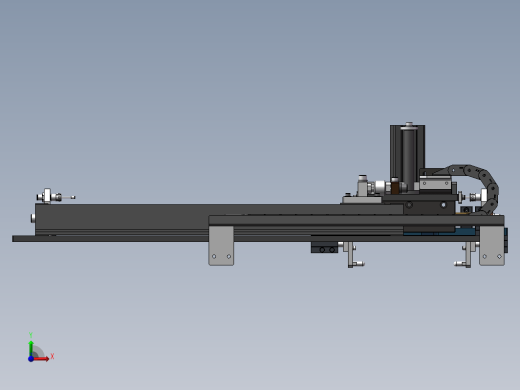Select the small black block under the base plate
The image size is (520, 390).
pos(324,247)
